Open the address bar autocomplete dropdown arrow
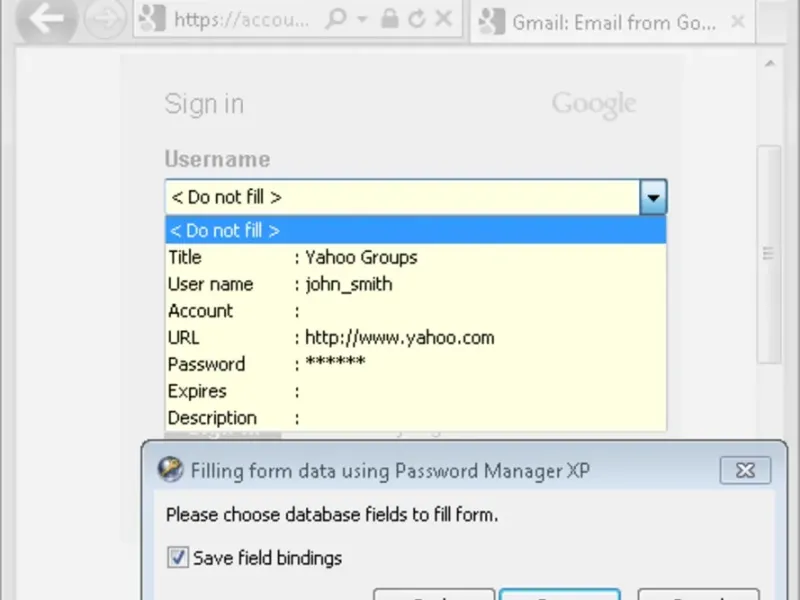Image resolution: width=800 pixels, height=600 pixels. pos(362,20)
